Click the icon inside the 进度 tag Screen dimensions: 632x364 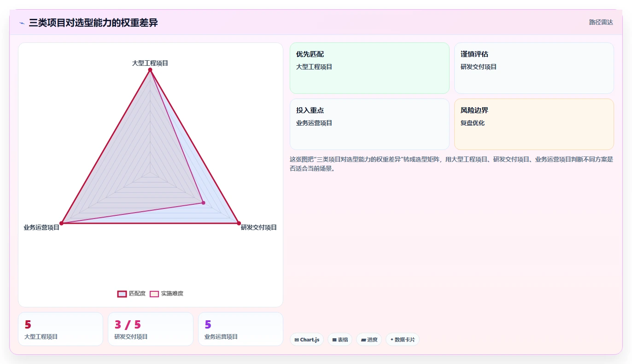(363, 340)
